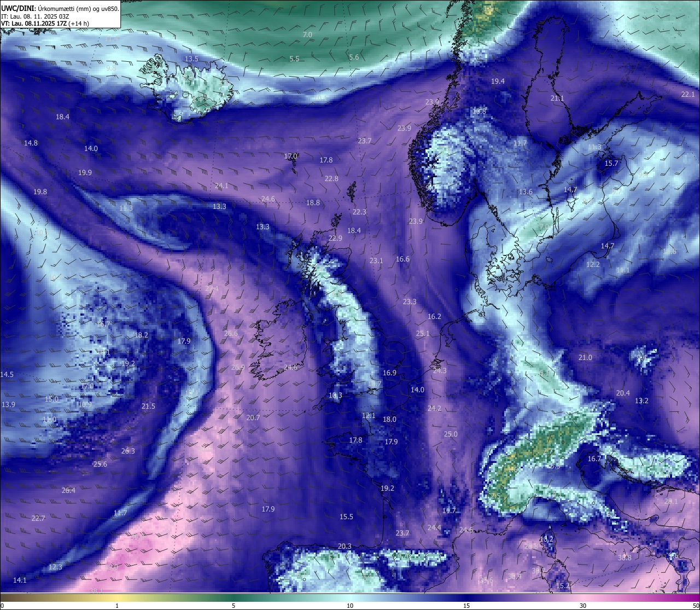
Task: Click the 24.3 value near Netherlands
Action: [440, 370]
